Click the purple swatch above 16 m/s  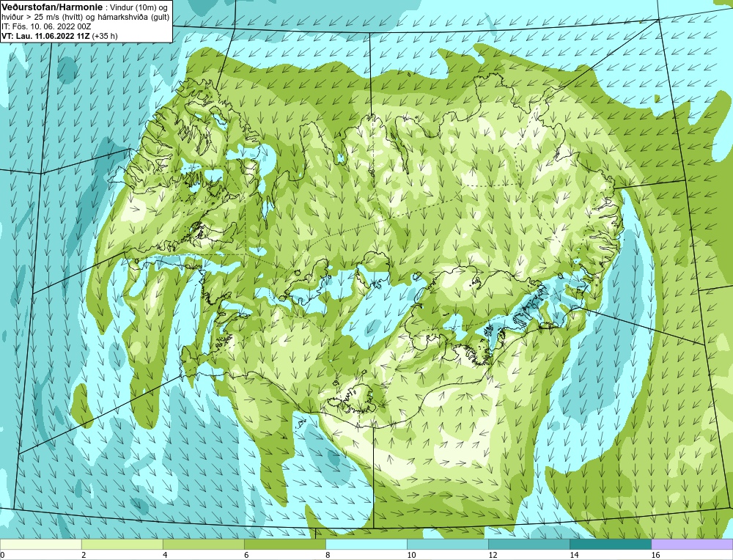(692, 544)
